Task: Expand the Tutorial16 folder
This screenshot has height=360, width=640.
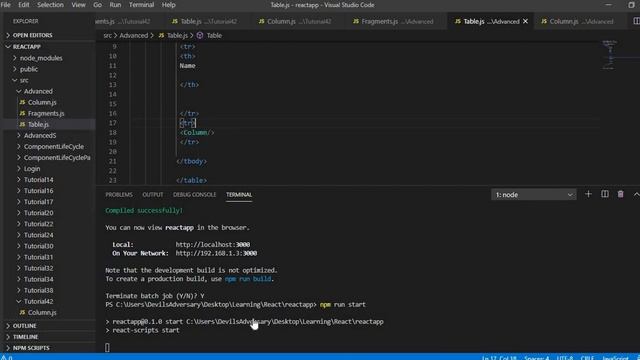Action: 48,190
